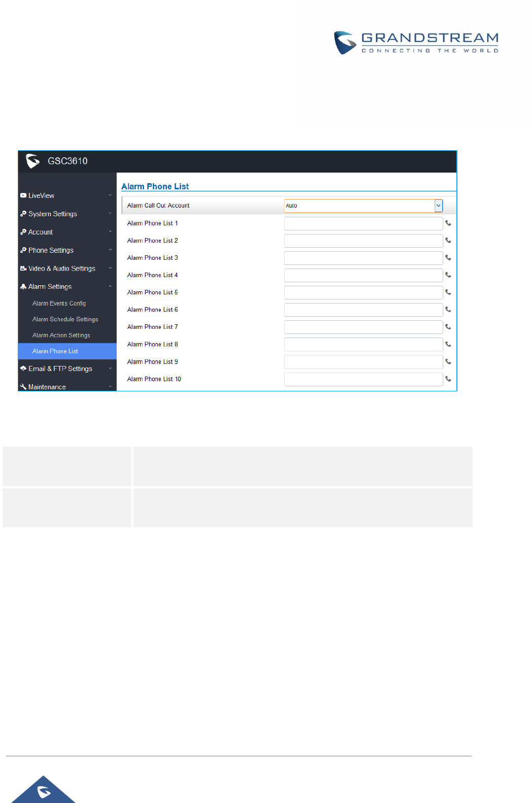532x803 pixels.
Task: Open the Alarm Call Out Account dropdown
Action: (363, 206)
